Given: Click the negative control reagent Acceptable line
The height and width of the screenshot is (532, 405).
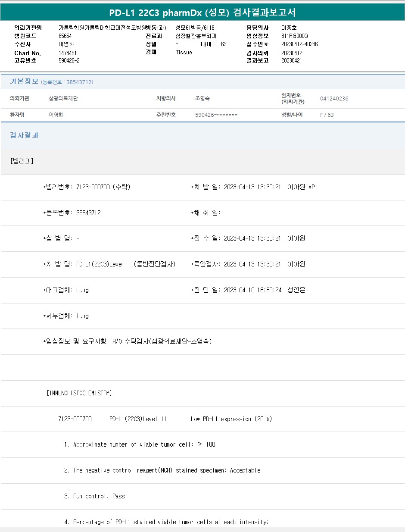Looking at the screenshot, I should click(x=162, y=470).
